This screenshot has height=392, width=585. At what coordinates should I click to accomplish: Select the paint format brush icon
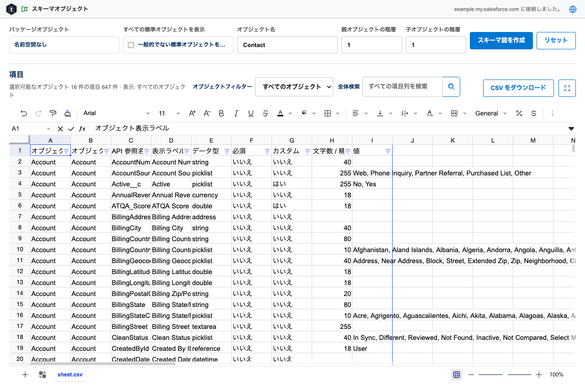coord(53,113)
